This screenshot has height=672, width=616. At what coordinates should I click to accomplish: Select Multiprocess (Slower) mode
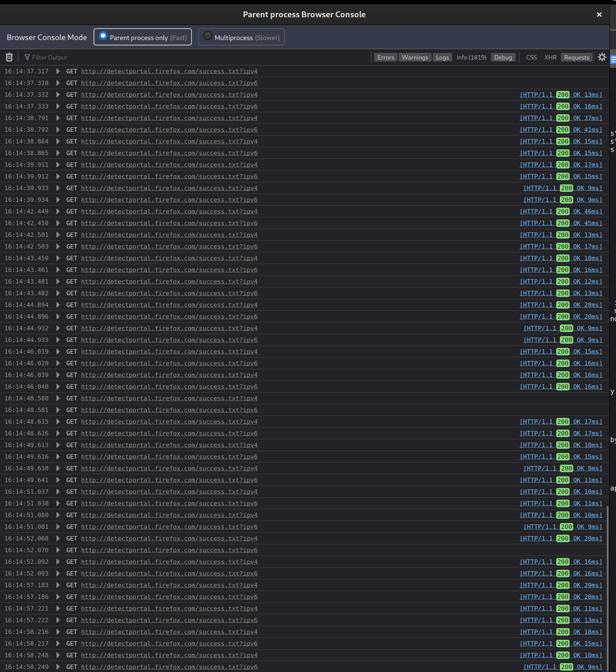pyautogui.click(x=241, y=37)
